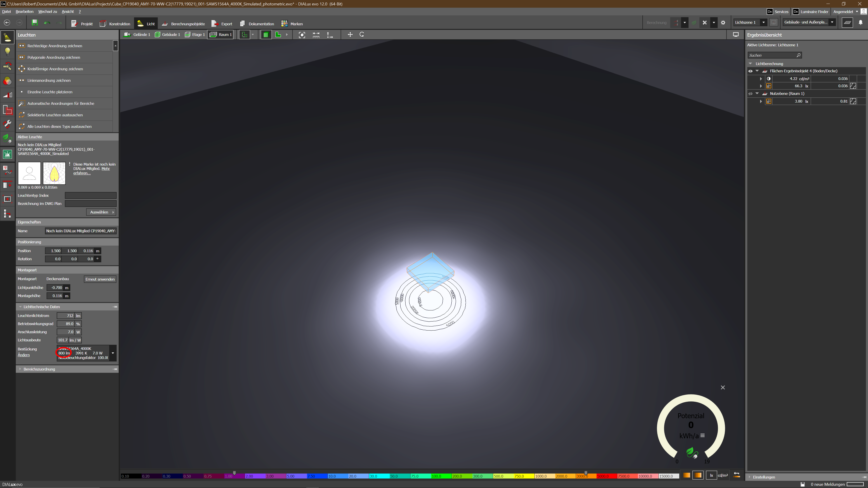
Task: Click the Erneut anwenden button
Action: (x=100, y=279)
